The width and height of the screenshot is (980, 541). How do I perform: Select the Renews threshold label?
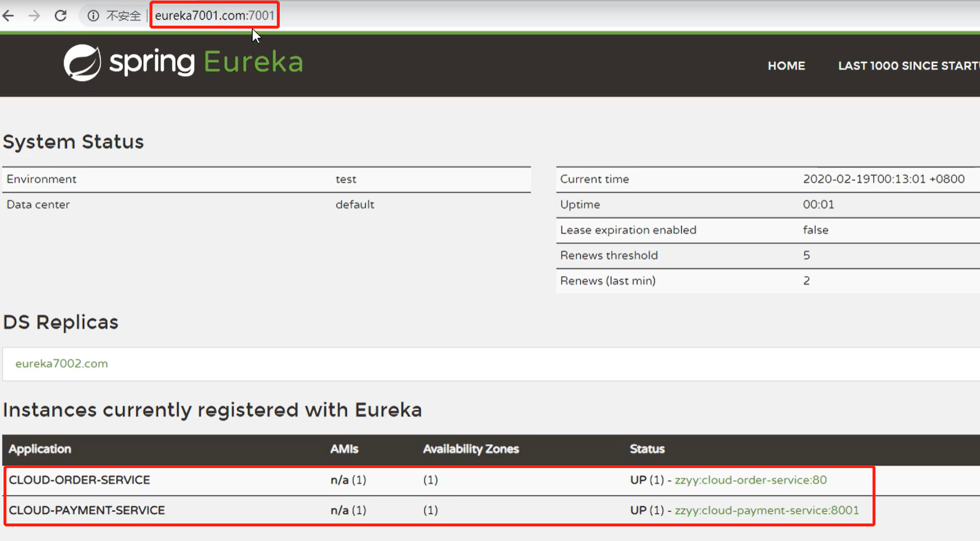pyautogui.click(x=609, y=255)
